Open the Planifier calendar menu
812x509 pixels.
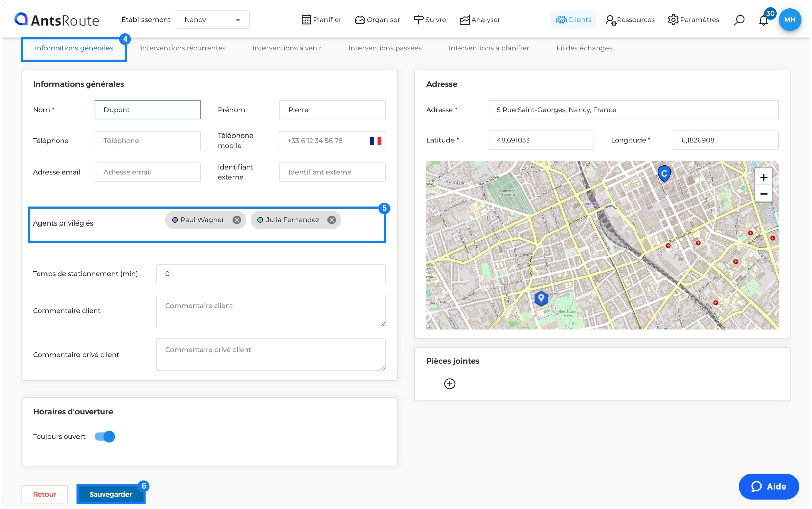point(321,20)
